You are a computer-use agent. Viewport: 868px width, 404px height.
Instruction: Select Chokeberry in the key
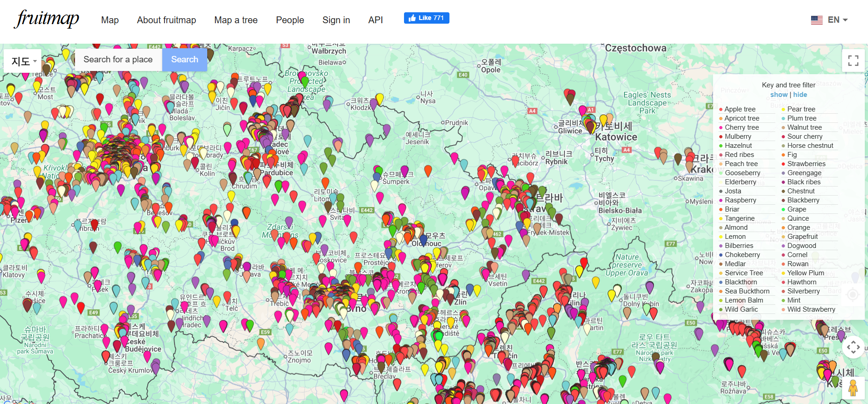(x=742, y=255)
